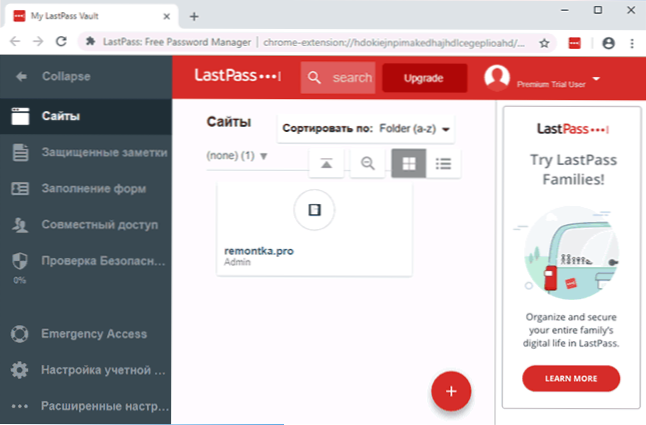
Task: Open Проверка Безопасности in sidebar
Action: (86, 261)
